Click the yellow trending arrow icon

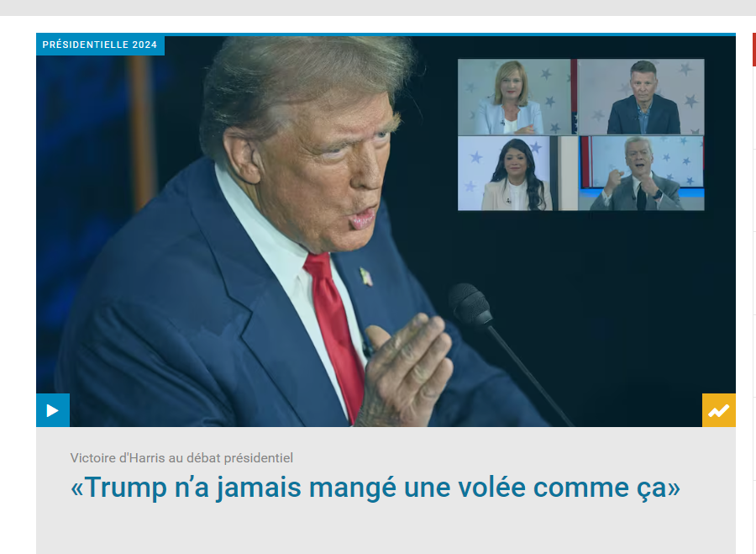pos(718,410)
